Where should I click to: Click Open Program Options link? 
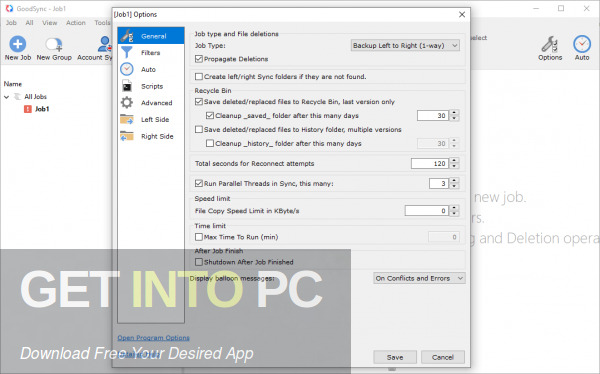[x=153, y=338]
